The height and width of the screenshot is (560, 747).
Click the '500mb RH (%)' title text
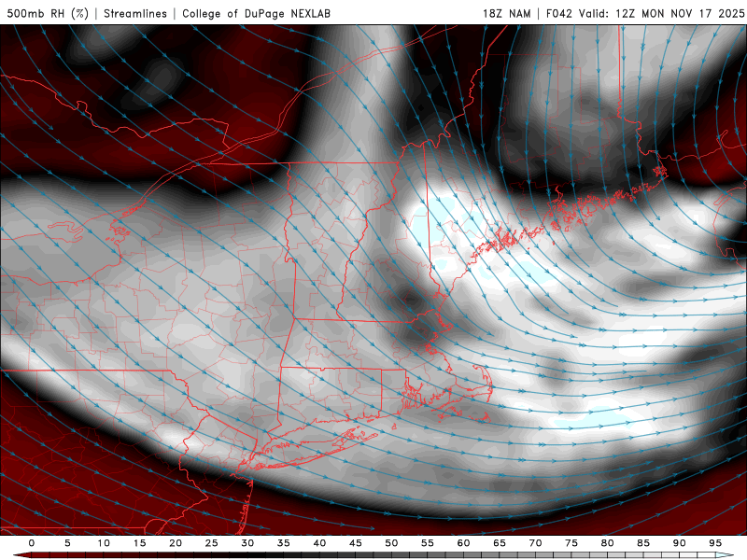(48, 13)
